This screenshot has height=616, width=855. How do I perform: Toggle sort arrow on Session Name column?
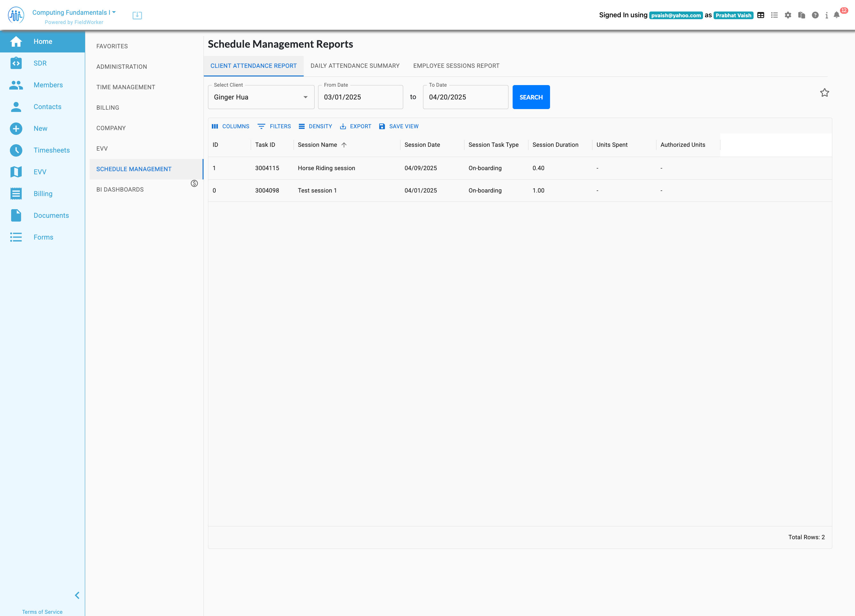344,145
